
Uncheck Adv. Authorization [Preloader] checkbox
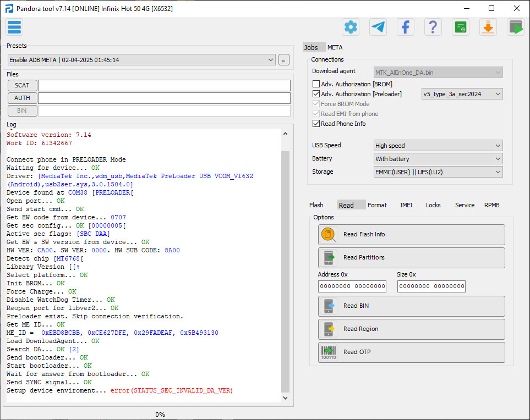(316, 94)
